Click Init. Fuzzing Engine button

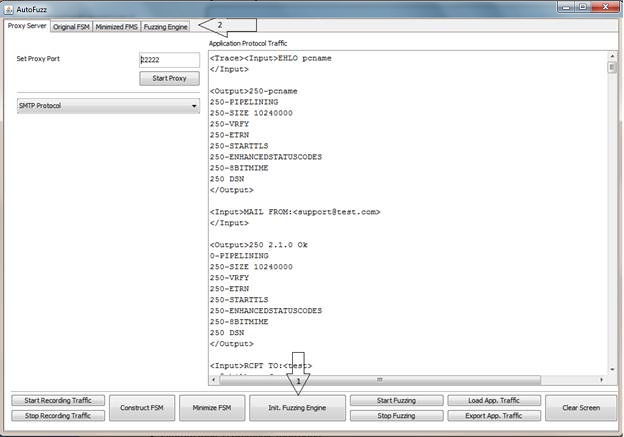pyautogui.click(x=297, y=408)
